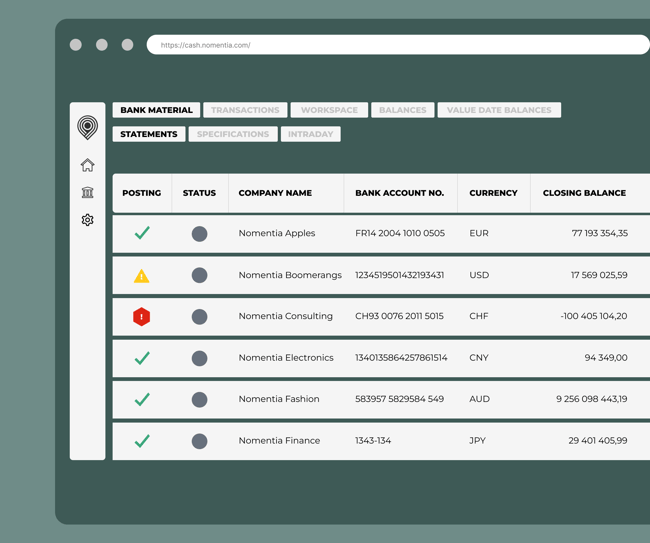Click the status dot for Nomentia Finance
Screen dimensions: 650x543
point(199,441)
